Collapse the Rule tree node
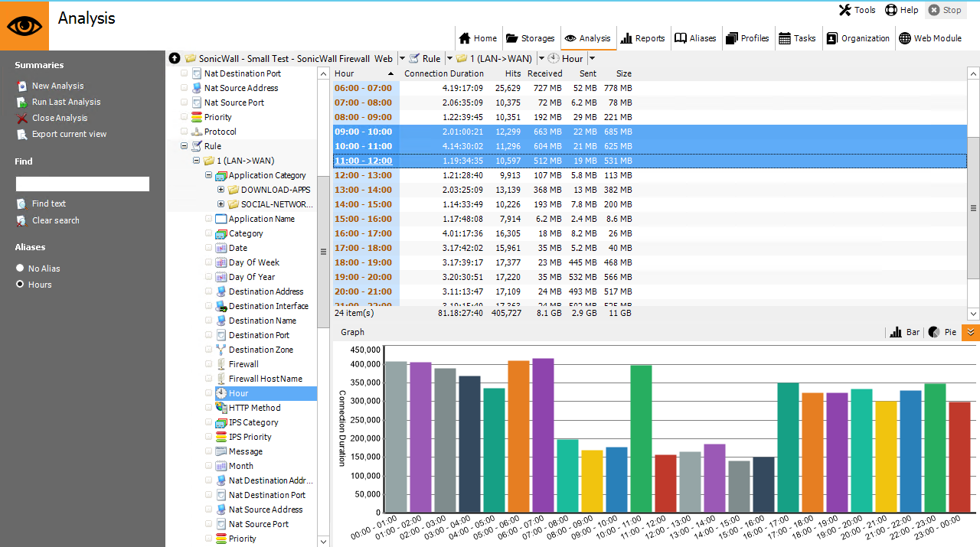The width and height of the screenshot is (980, 547). point(184,146)
